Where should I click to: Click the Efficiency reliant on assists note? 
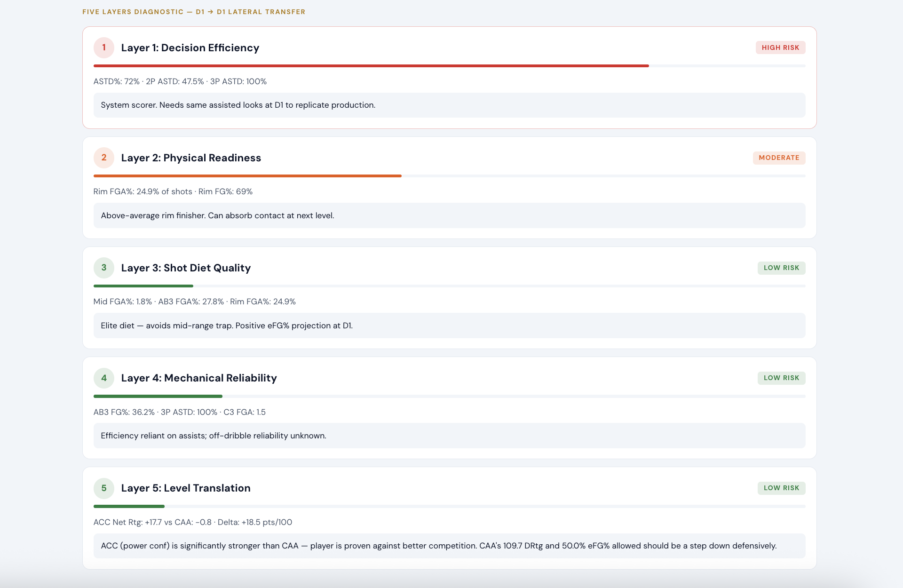click(449, 436)
